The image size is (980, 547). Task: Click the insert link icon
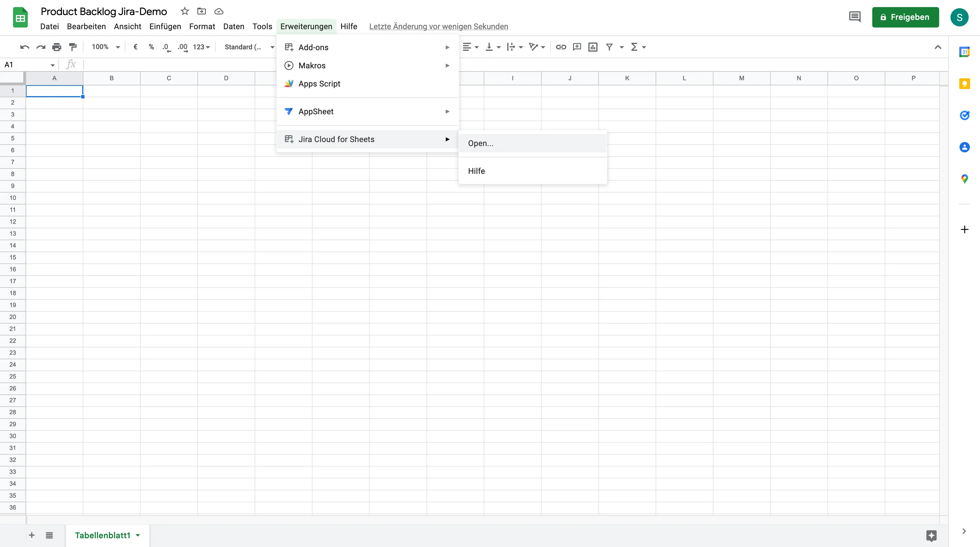(560, 47)
